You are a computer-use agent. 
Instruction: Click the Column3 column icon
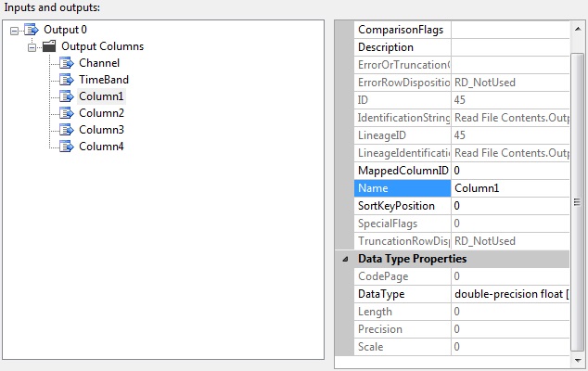66,130
